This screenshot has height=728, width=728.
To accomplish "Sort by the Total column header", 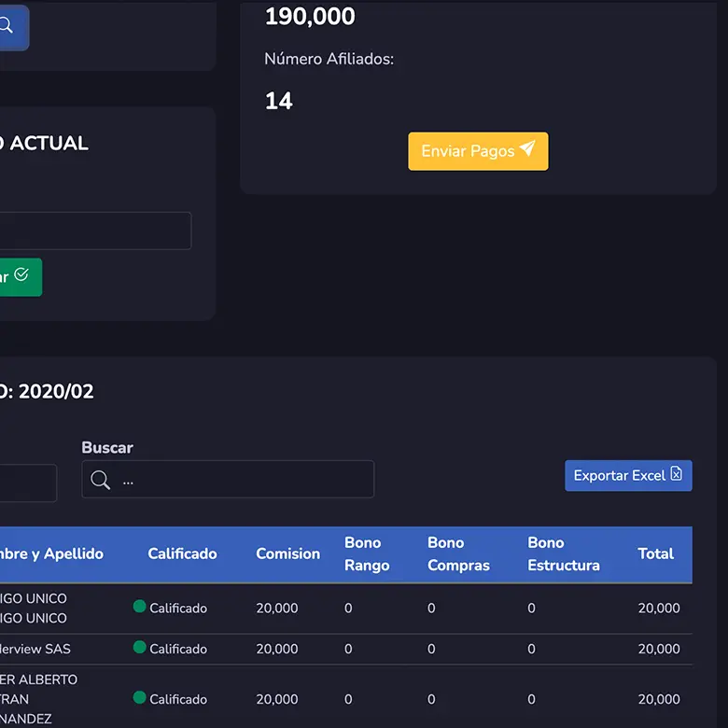I will [655, 554].
